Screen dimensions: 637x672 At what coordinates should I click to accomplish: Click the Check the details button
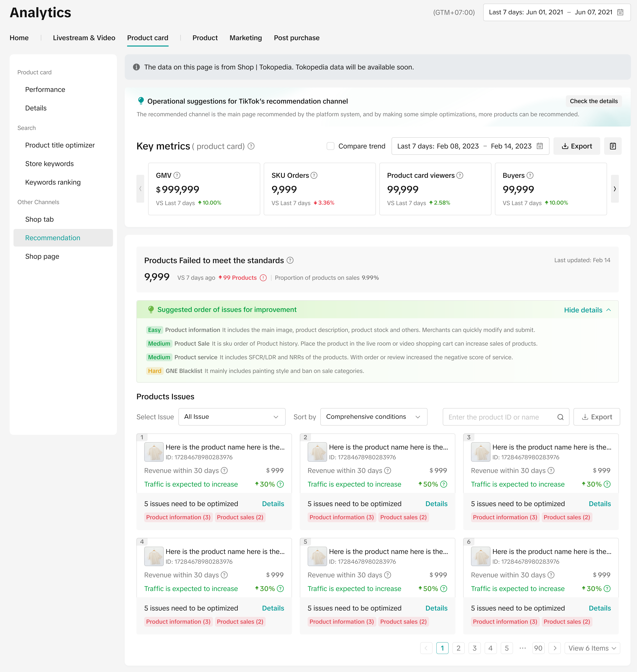(593, 101)
